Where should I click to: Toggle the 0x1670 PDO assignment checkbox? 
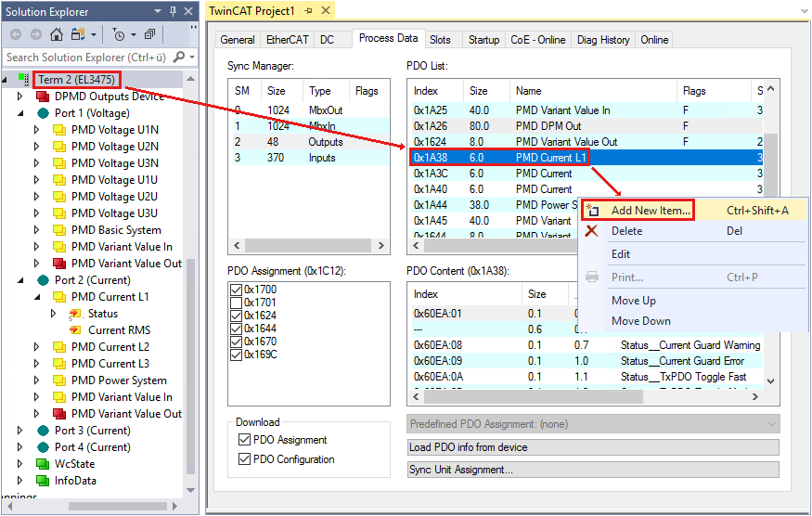pyautogui.click(x=236, y=342)
